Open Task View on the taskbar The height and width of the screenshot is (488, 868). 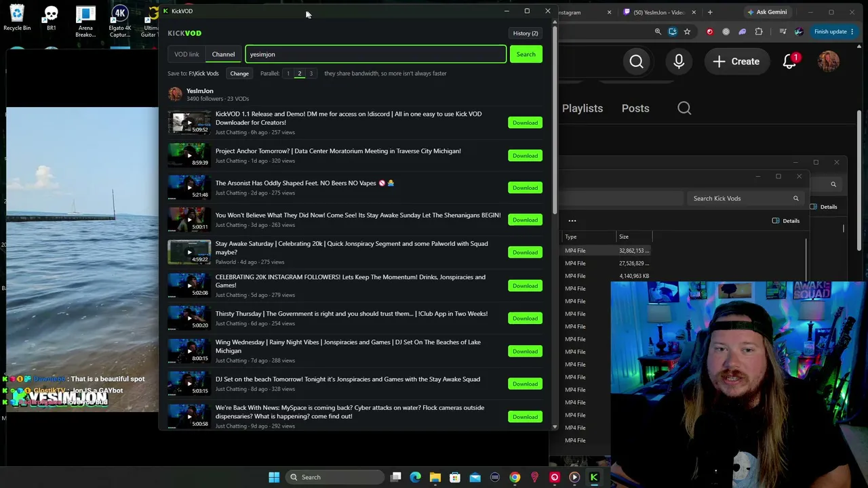[x=396, y=477]
